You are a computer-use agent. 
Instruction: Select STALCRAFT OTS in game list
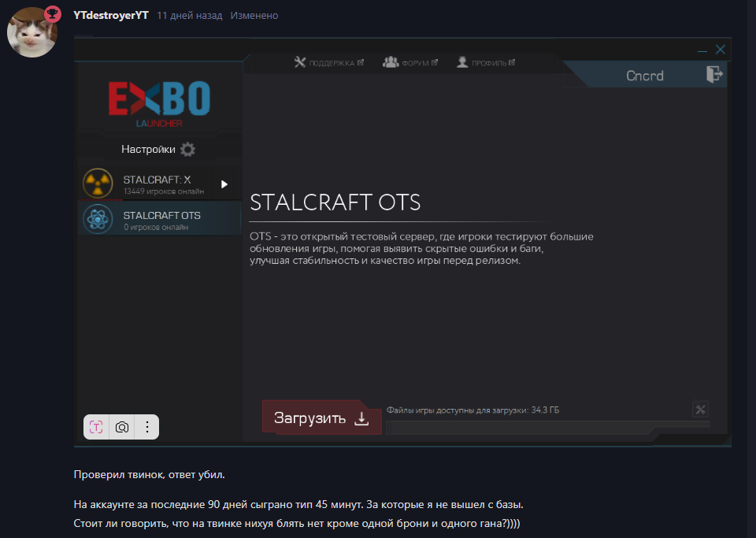160,219
